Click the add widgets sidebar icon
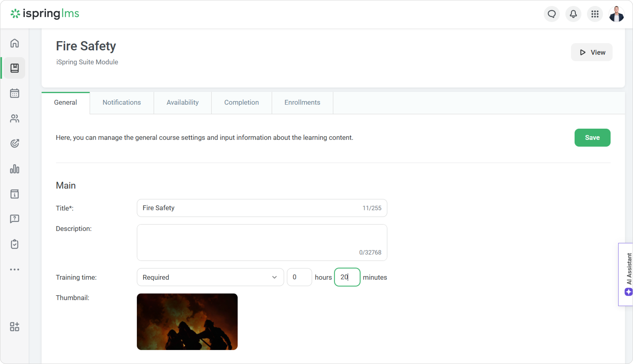Screen dimensions: 633x364 15,327
